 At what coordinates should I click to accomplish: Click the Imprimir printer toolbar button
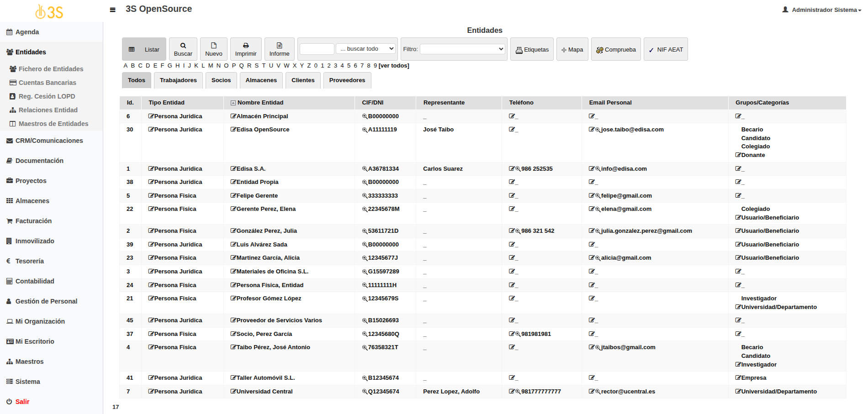pyautogui.click(x=246, y=49)
